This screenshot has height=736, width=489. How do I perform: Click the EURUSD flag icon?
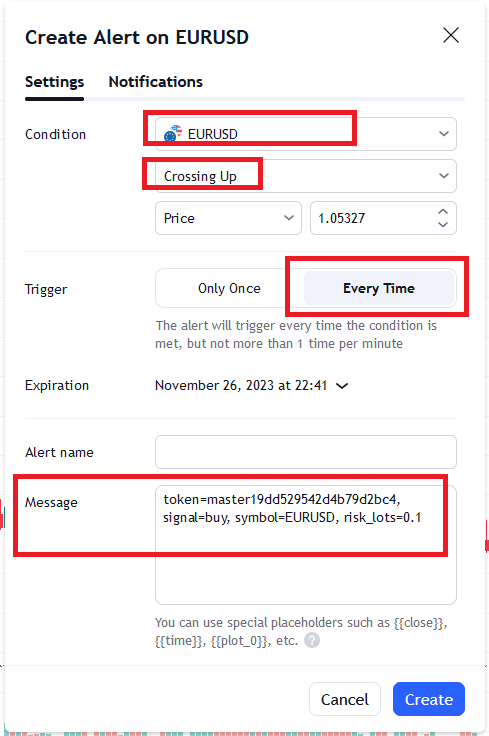(x=172, y=134)
